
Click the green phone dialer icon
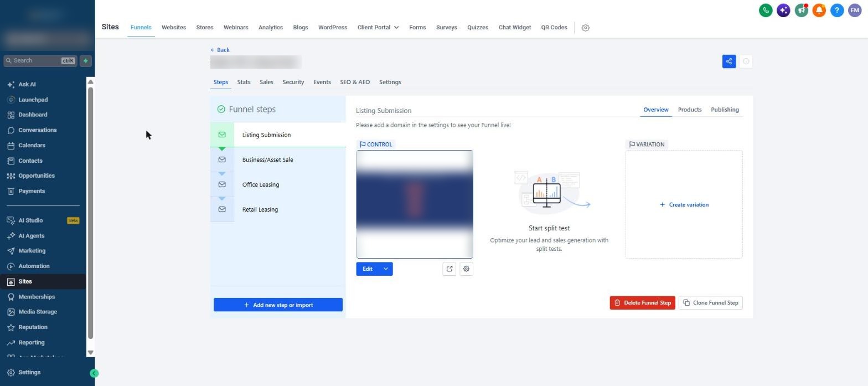[766, 10]
